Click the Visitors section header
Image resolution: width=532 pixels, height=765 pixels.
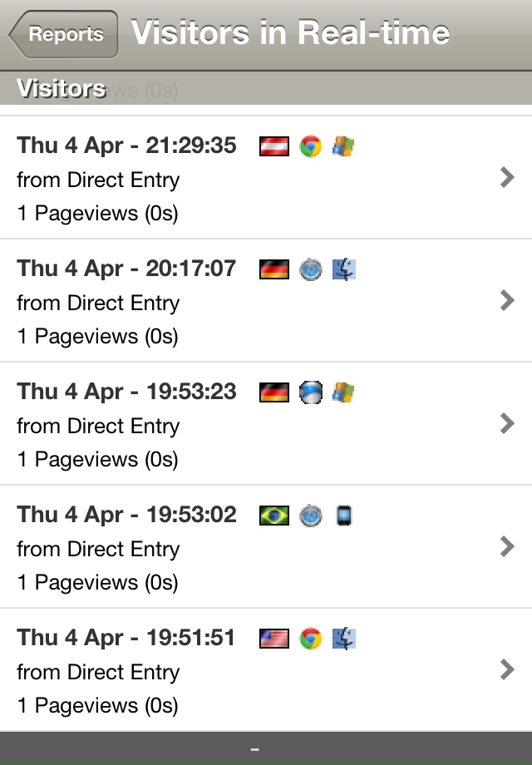point(62,88)
